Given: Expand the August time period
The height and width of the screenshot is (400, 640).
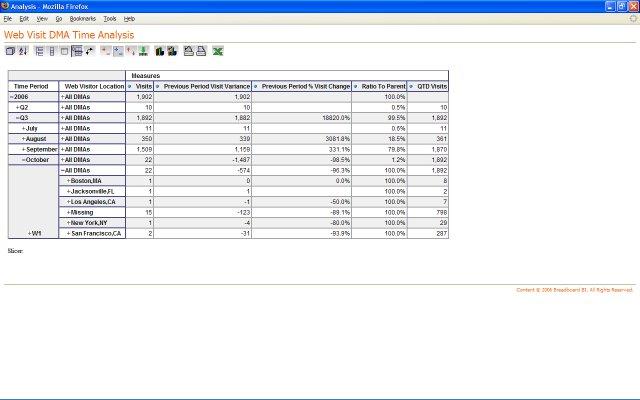Looking at the screenshot, I should (24, 139).
